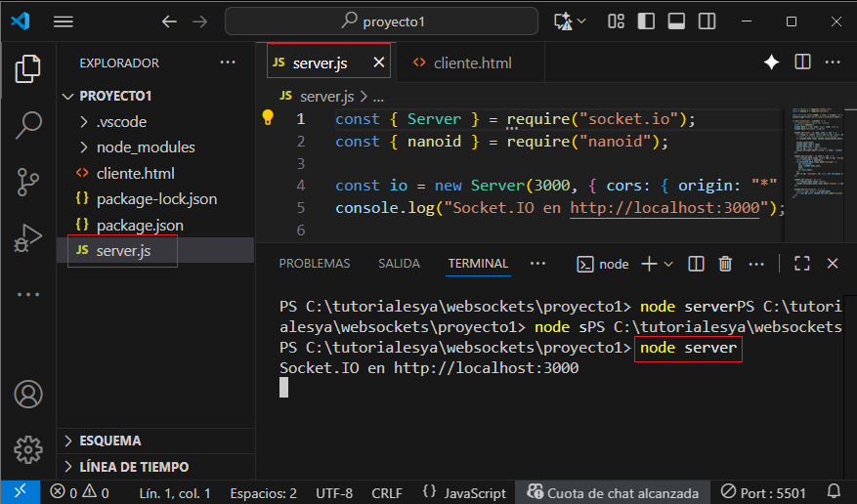Click the Accounts icon in activity bar
The height and width of the screenshot is (504, 857).
point(28,395)
